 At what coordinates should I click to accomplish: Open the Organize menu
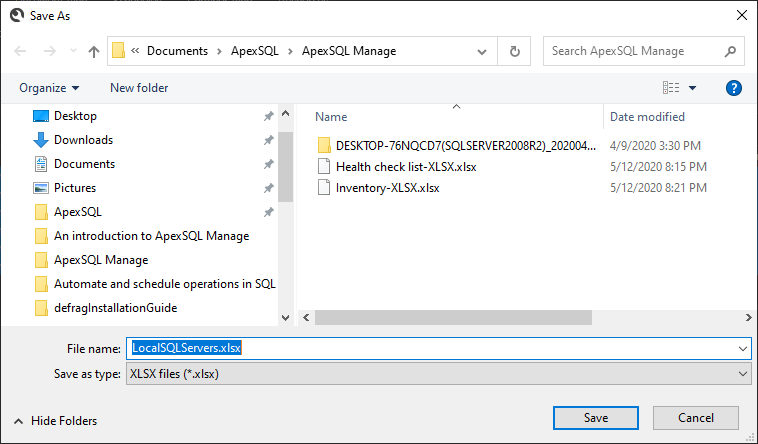(x=49, y=88)
